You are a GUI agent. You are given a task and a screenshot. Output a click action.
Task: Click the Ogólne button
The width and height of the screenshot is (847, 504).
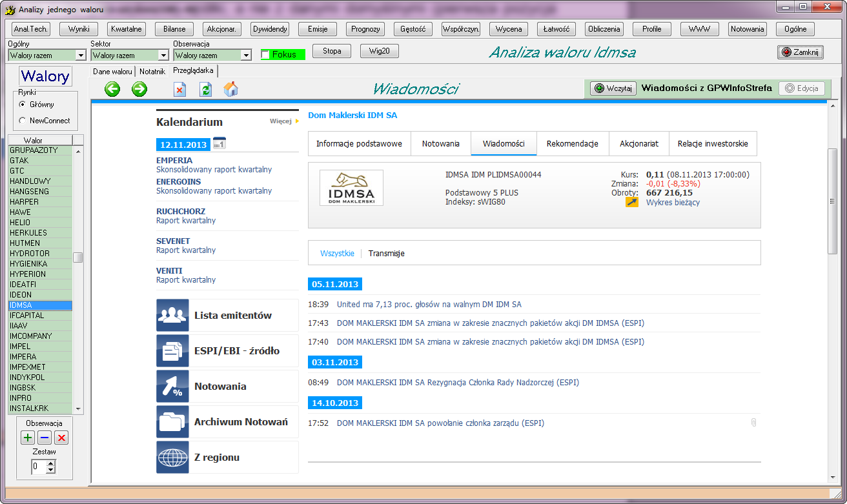[795, 29]
